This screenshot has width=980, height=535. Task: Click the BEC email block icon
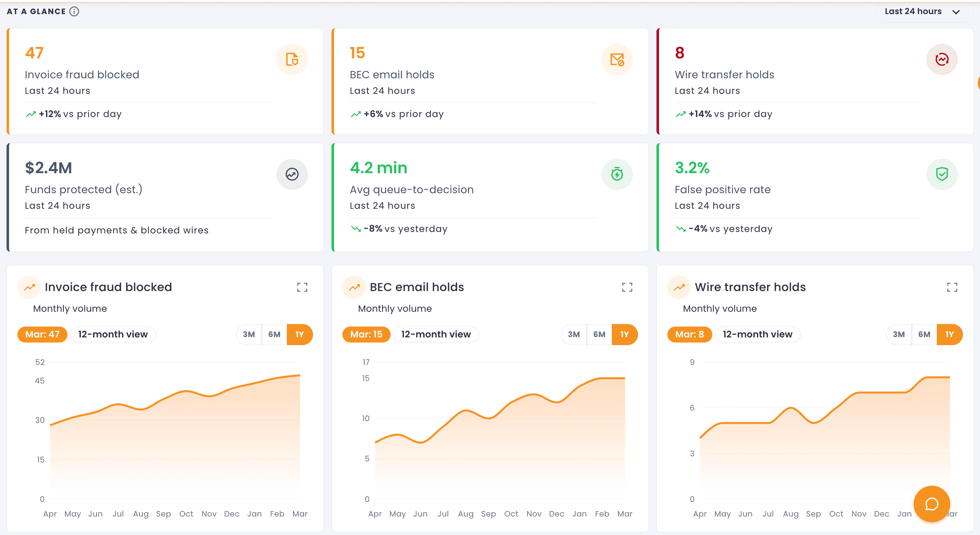[617, 59]
